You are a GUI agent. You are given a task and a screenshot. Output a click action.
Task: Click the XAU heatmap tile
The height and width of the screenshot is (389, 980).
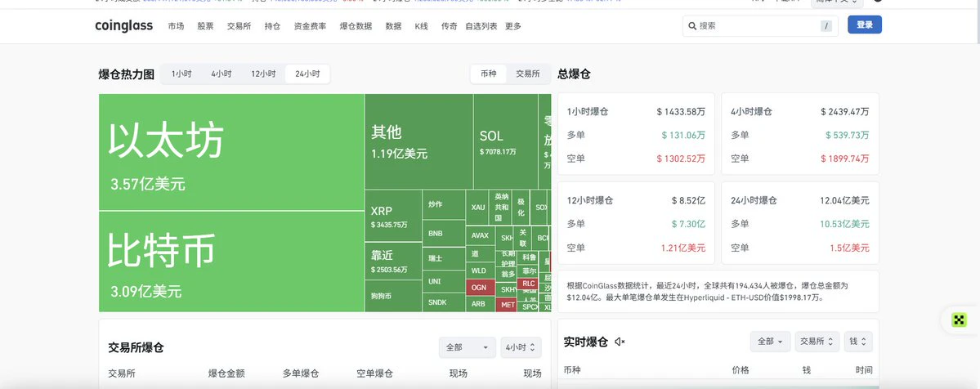coord(478,207)
